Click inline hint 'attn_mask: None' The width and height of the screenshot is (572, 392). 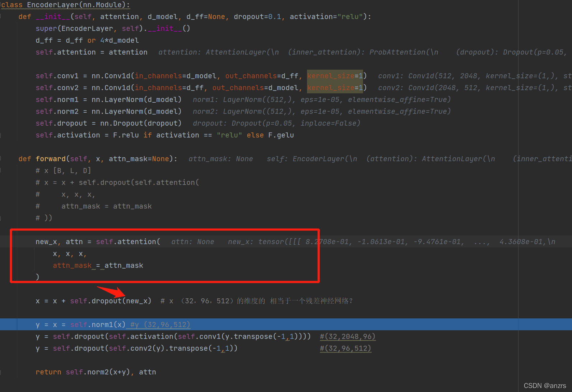click(x=221, y=159)
